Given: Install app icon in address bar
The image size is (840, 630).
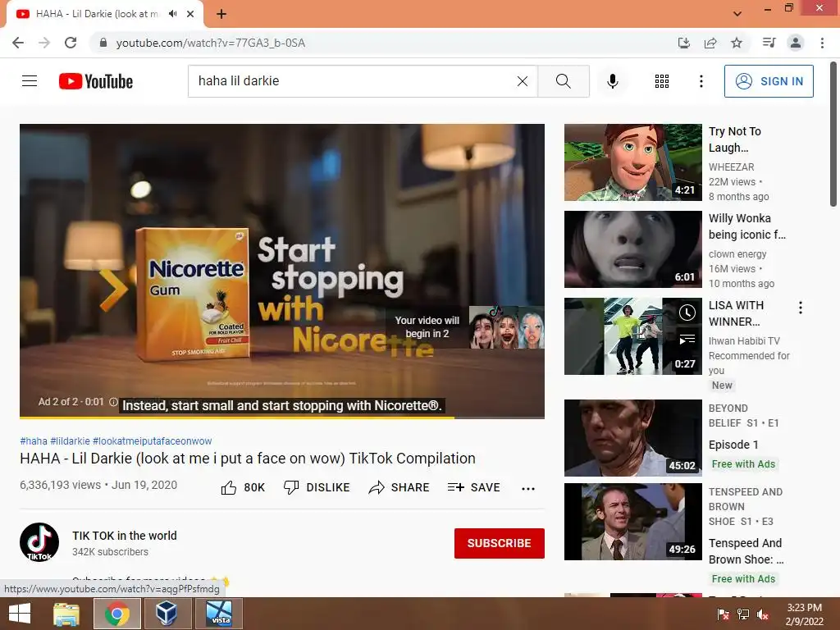Looking at the screenshot, I should click(684, 43).
